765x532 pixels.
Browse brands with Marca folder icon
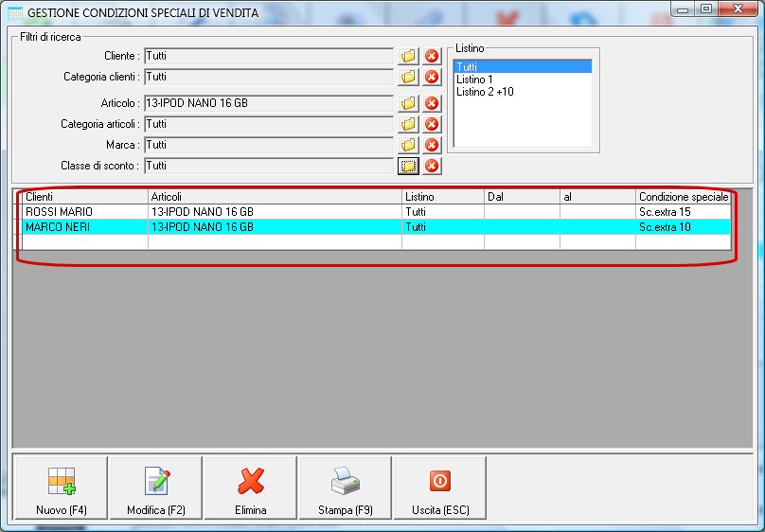tap(408, 145)
